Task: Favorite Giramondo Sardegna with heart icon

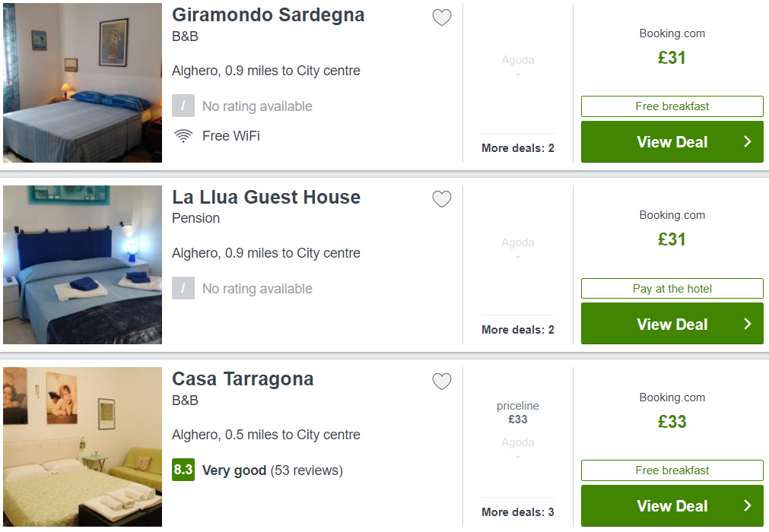Action: (441, 17)
